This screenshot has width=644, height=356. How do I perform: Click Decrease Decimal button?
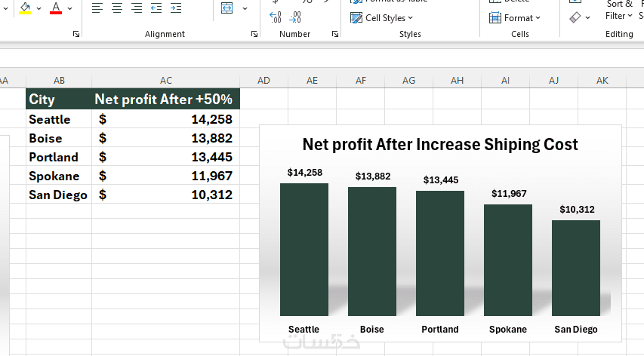(x=296, y=17)
